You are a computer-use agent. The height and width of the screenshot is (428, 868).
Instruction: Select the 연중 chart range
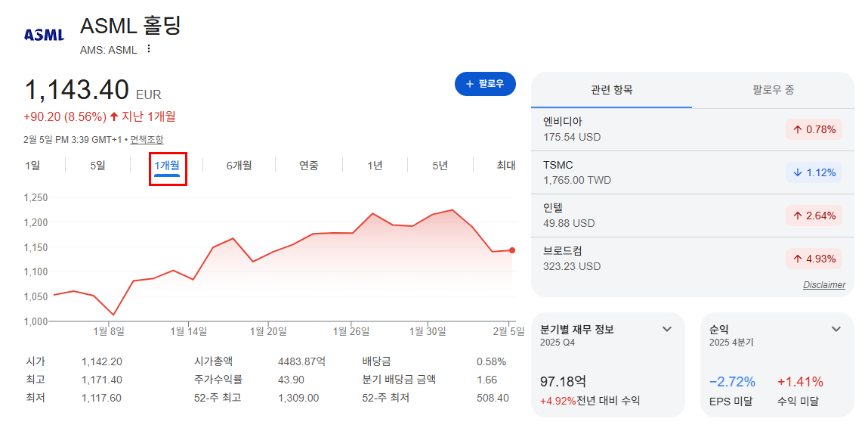309,165
